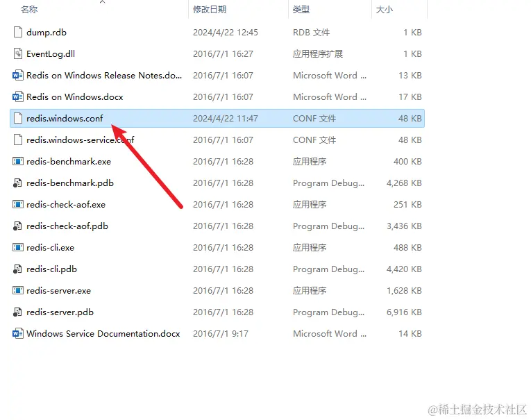This screenshot has width=531, height=420.
Task: Select Windows Service Documentation.docx file name
Action: pyautogui.click(x=103, y=334)
